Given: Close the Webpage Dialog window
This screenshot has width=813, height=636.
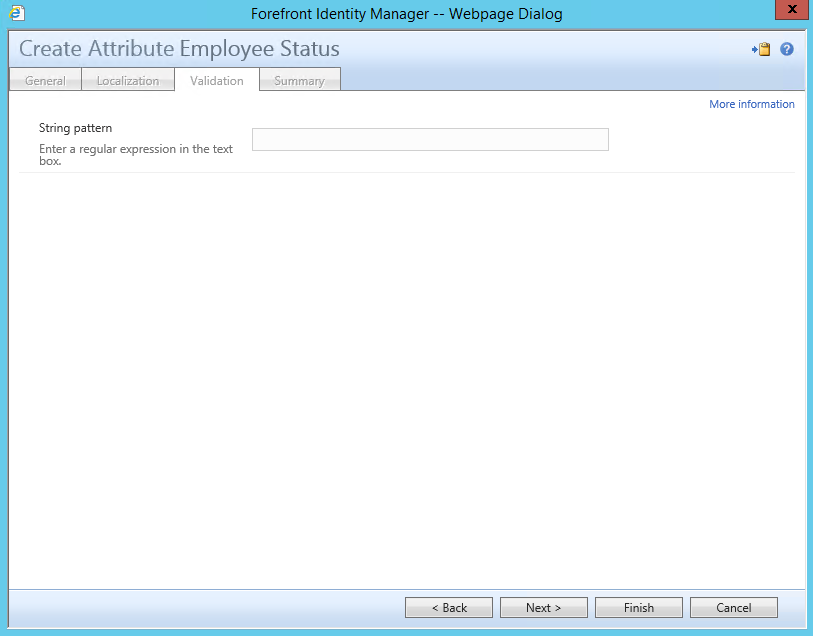Looking at the screenshot, I should coord(792,9).
